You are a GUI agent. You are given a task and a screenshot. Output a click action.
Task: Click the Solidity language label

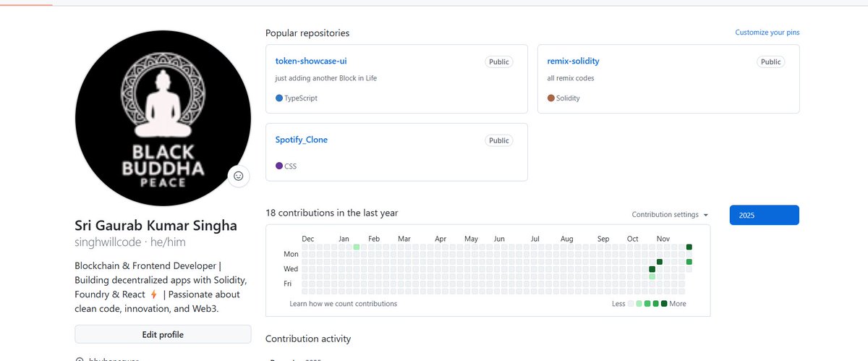point(568,98)
